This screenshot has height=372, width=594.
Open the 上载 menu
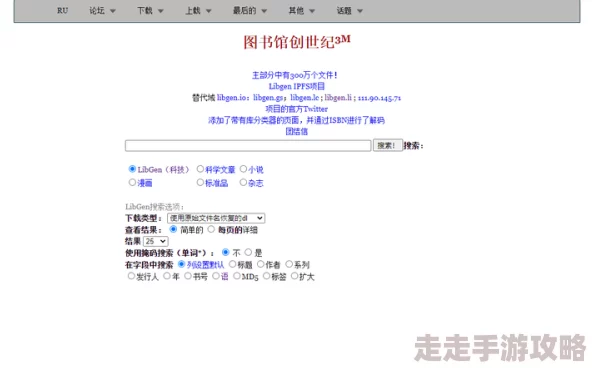coord(198,11)
